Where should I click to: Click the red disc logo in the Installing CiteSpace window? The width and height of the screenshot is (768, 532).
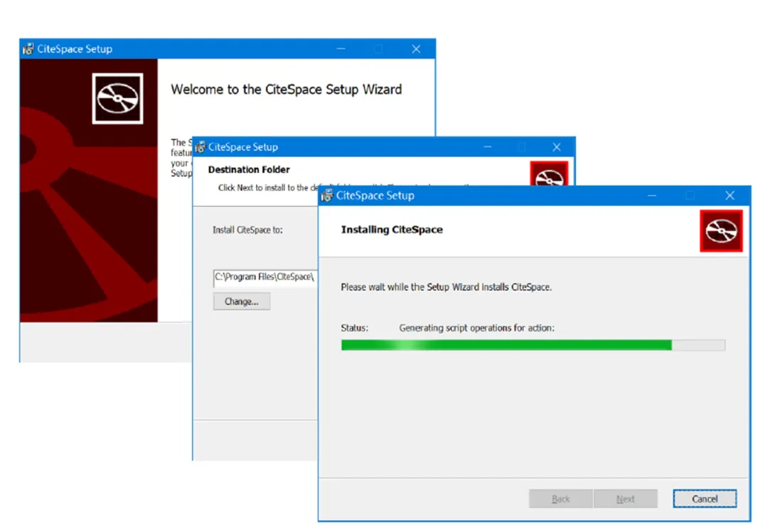721,230
